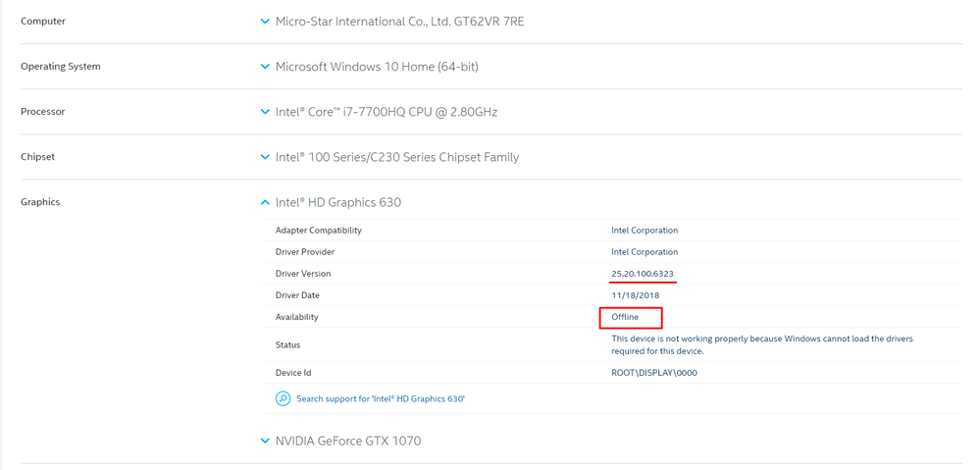This screenshot has width=980, height=470.
Task: Open Search support for 'Intel HD Graphics 630'
Action: [x=381, y=398]
